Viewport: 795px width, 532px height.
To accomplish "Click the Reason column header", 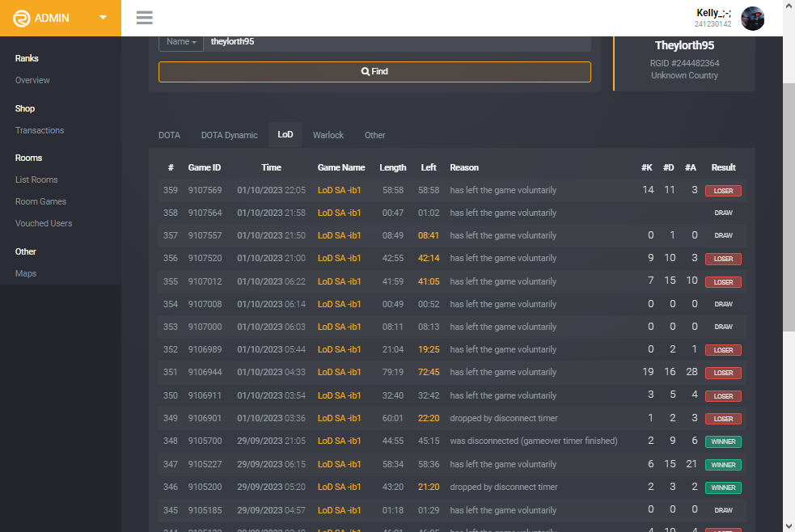I will click(464, 167).
